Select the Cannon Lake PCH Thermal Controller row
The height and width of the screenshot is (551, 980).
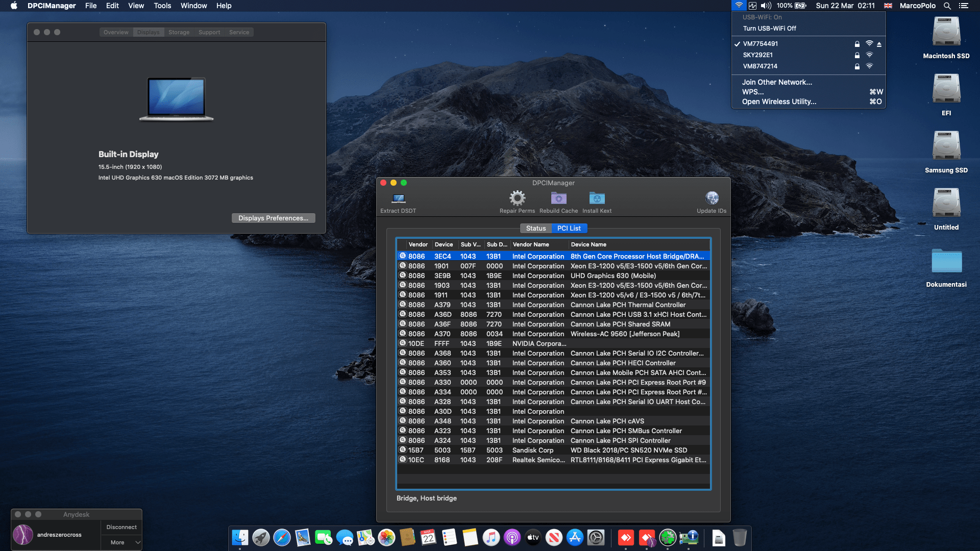(x=553, y=305)
